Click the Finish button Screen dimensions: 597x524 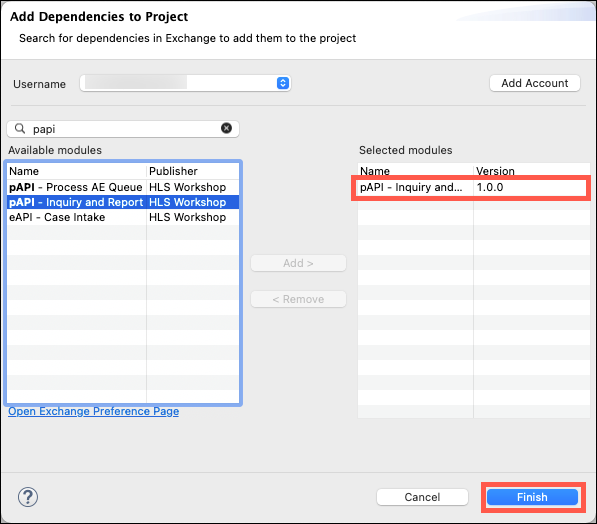click(532, 497)
